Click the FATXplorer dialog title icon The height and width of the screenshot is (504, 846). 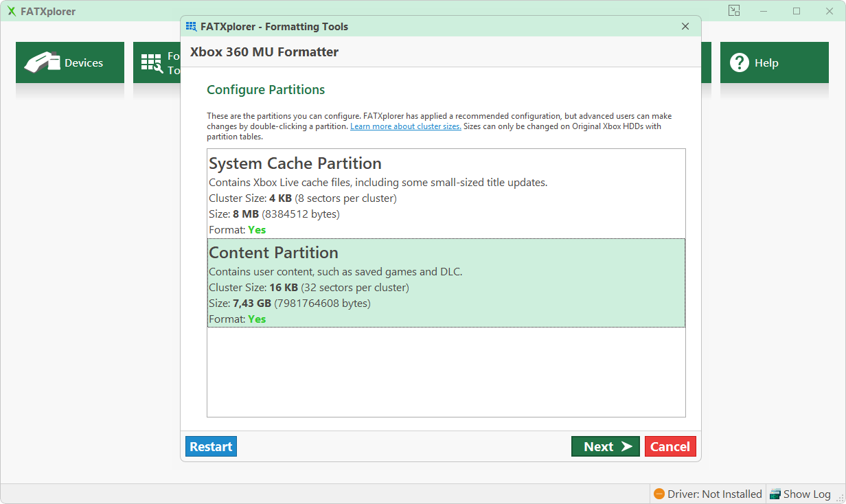tap(192, 27)
